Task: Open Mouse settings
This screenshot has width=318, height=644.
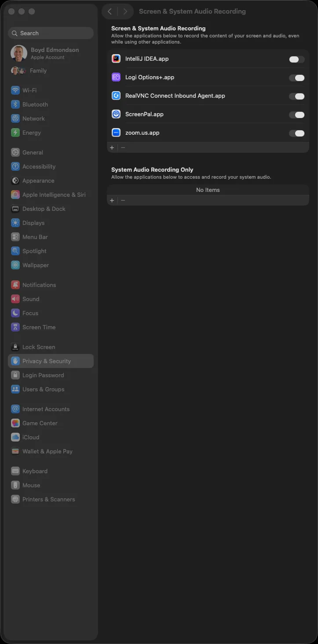Action: point(51,485)
